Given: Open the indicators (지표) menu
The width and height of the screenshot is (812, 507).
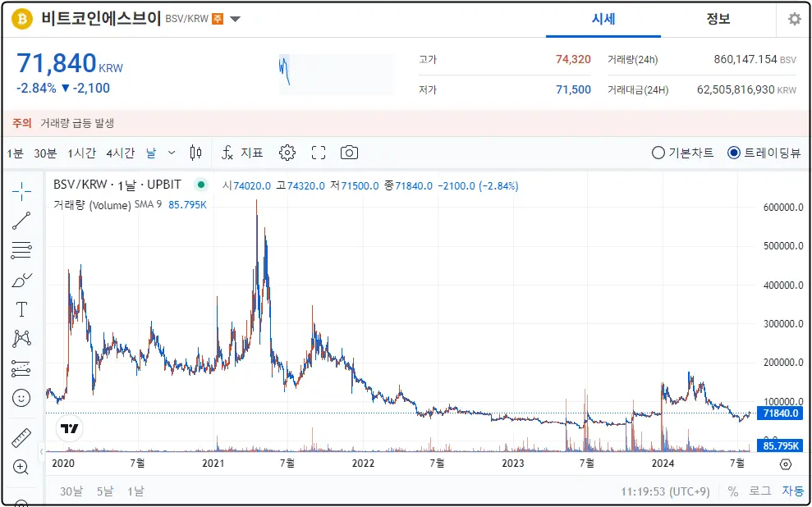Looking at the screenshot, I should pos(242,153).
